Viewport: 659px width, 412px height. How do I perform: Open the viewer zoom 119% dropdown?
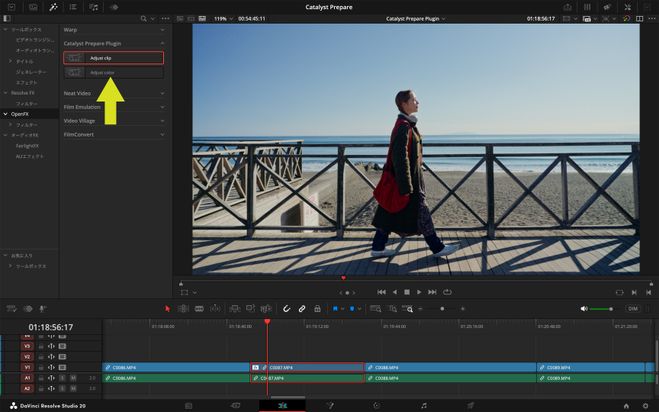pyautogui.click(x=223, y=18)
